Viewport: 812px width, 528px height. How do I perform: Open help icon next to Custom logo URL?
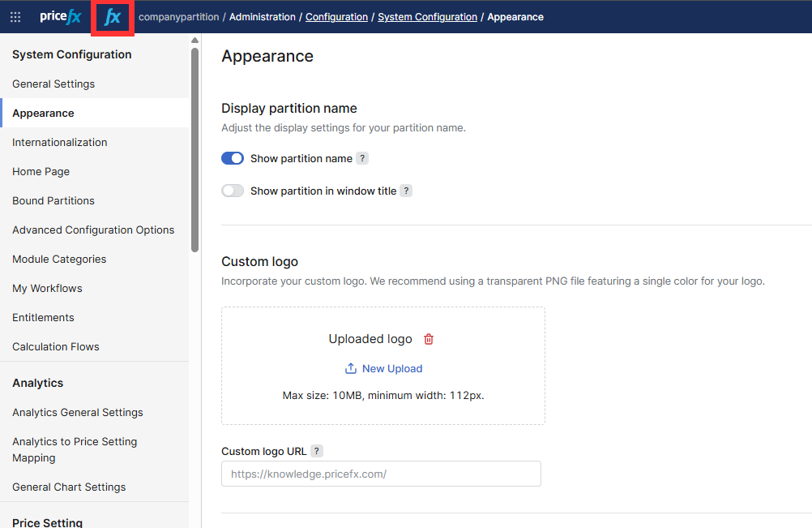point(317,452)
